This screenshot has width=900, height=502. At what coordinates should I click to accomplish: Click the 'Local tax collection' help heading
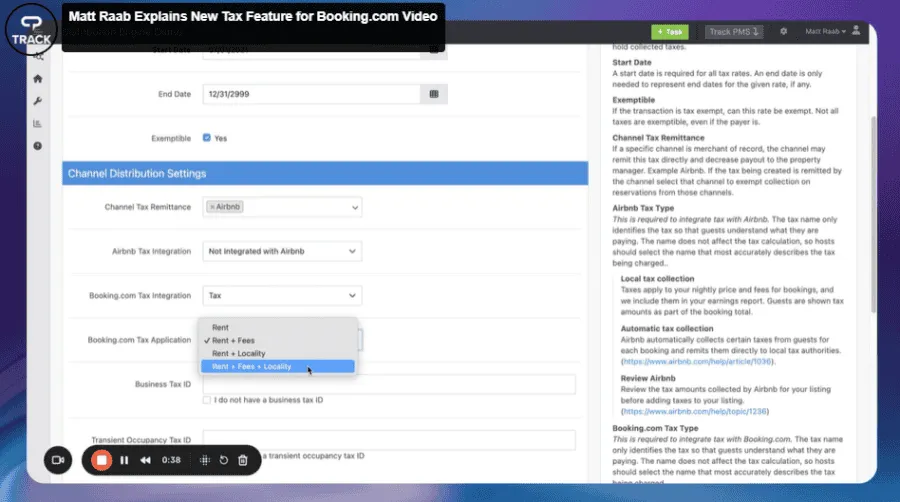(657, 279)
